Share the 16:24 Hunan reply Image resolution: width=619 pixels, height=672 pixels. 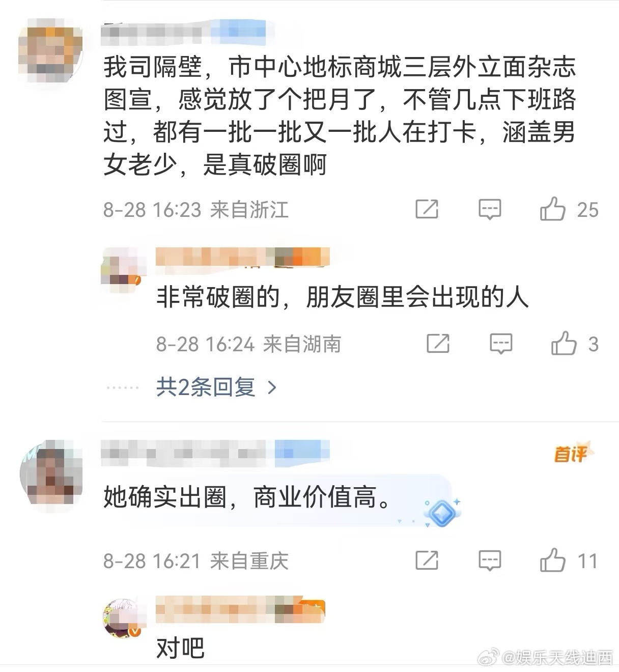[x=438, y=343]
